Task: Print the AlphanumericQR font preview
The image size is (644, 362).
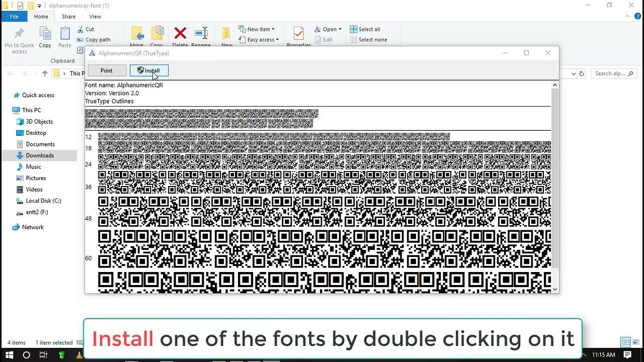Action: click(x=106, y=71)
